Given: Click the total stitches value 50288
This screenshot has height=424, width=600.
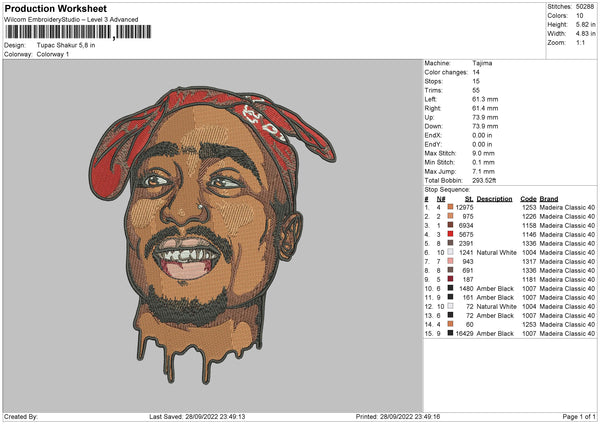Looking at the screenshot, I should coord(585,7).
